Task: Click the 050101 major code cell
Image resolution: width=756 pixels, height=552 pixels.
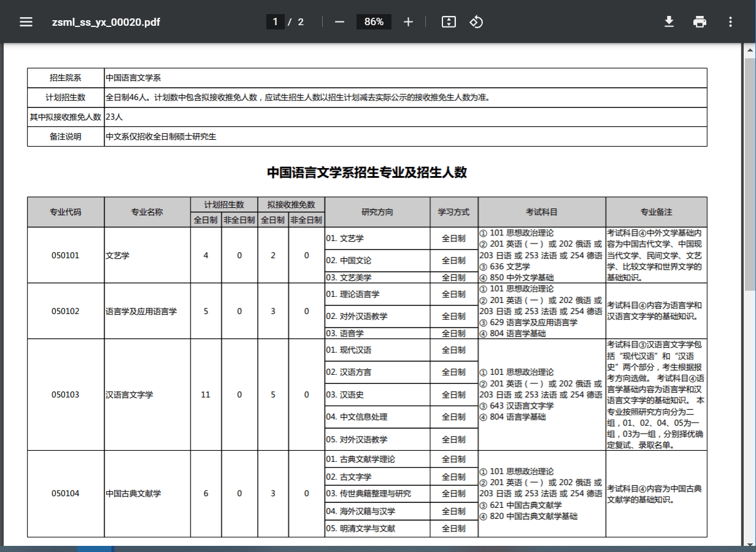Action: [66, 255]
